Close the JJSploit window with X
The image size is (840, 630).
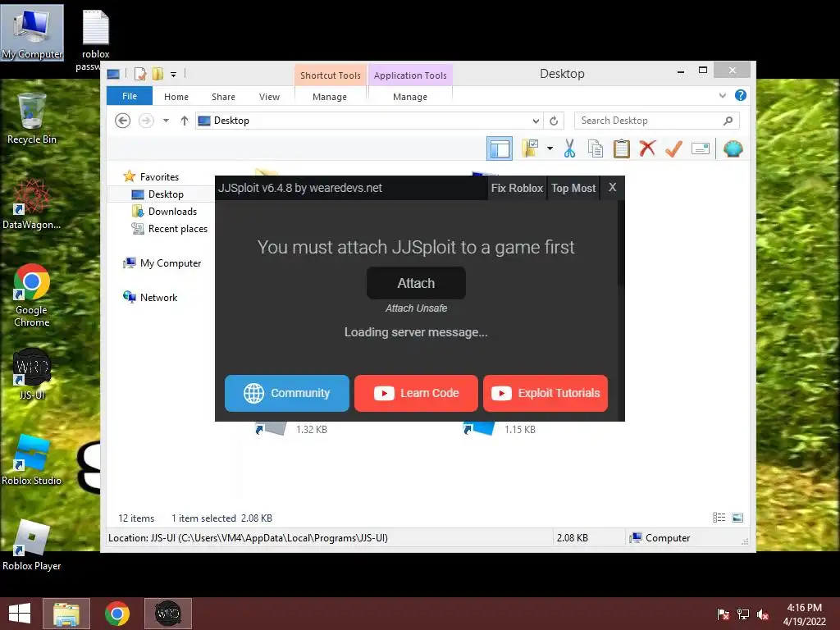point(612,188)
